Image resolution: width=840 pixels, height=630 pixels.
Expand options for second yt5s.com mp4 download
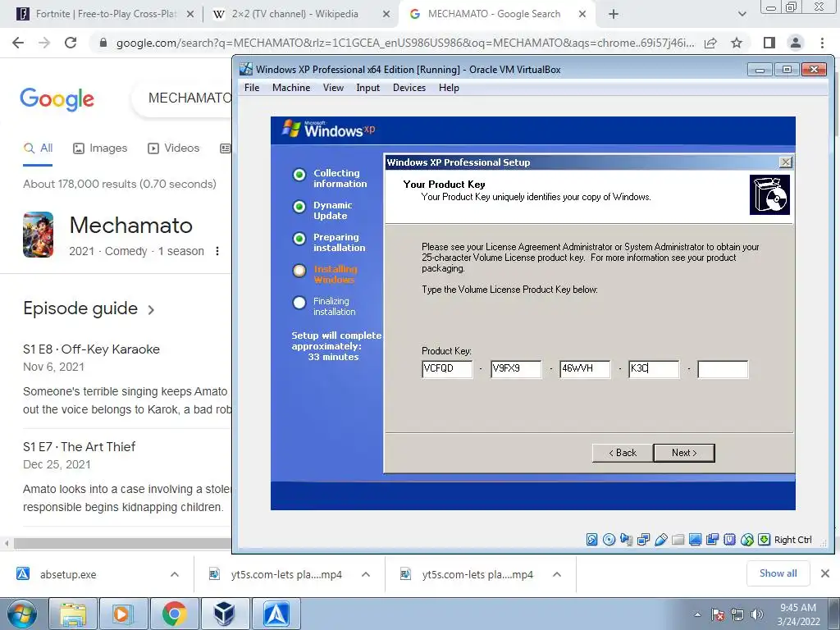(x=557, y=574)
